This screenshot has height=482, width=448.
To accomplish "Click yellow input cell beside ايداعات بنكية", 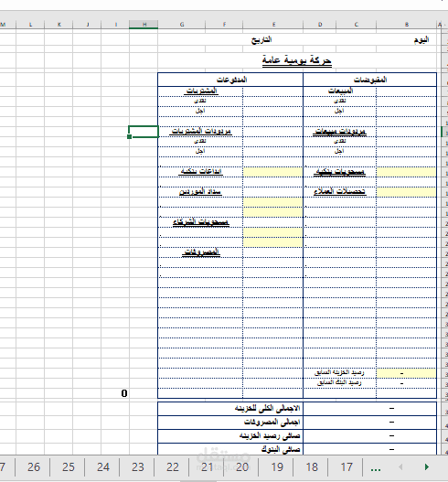I will pos(272,172).
